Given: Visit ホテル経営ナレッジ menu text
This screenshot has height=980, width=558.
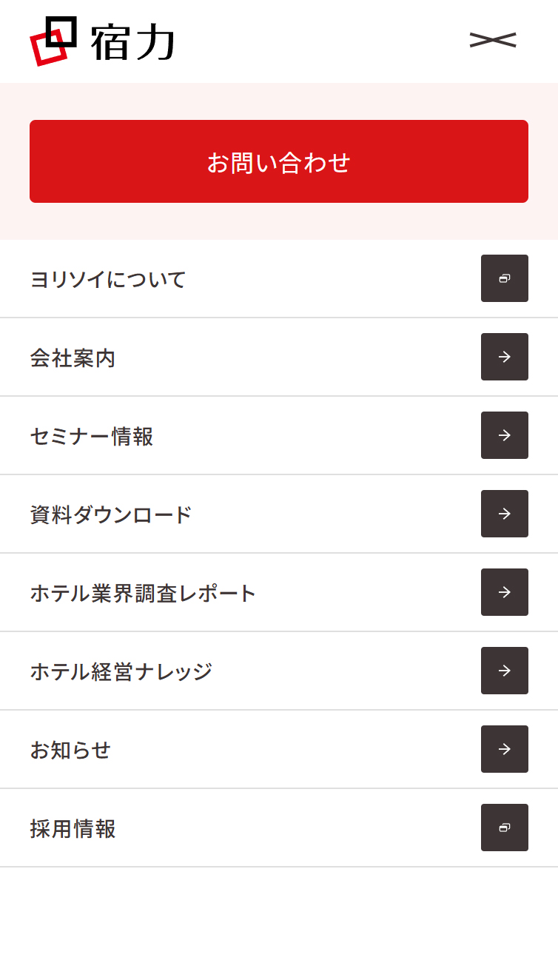Looking at the screenshot, I should pos(121,672).
